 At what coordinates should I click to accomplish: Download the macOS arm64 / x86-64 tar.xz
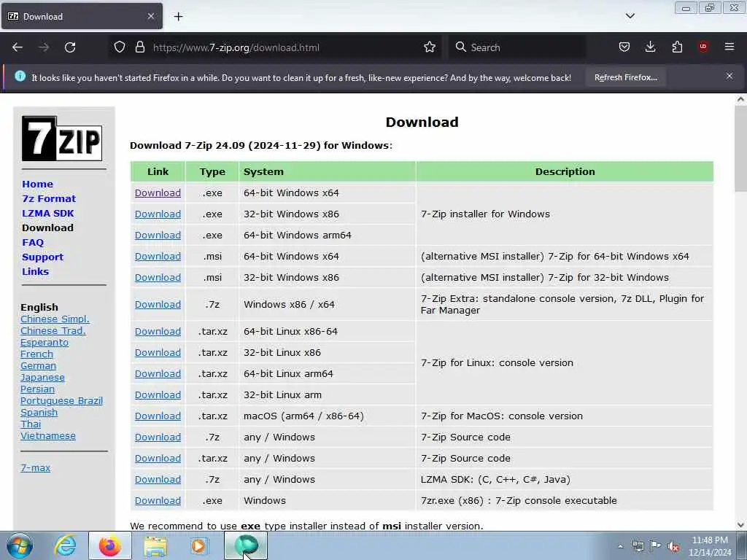tap(158, 416)
